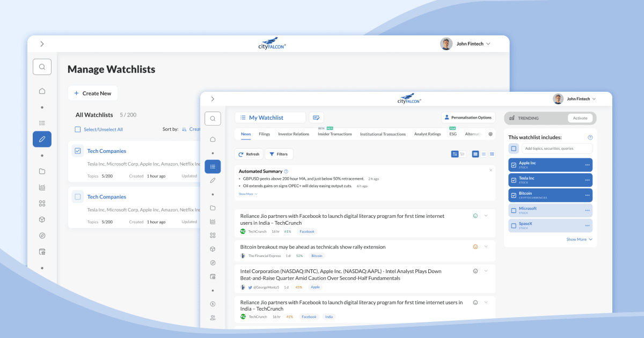Screen dimensions: 644x338
Task: Check Microsoft stock checkbox
Action: pos(514,210)
